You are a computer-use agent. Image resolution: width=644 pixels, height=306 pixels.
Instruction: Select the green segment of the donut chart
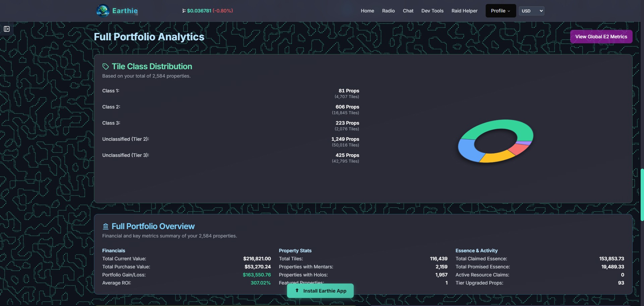point(496,126)
